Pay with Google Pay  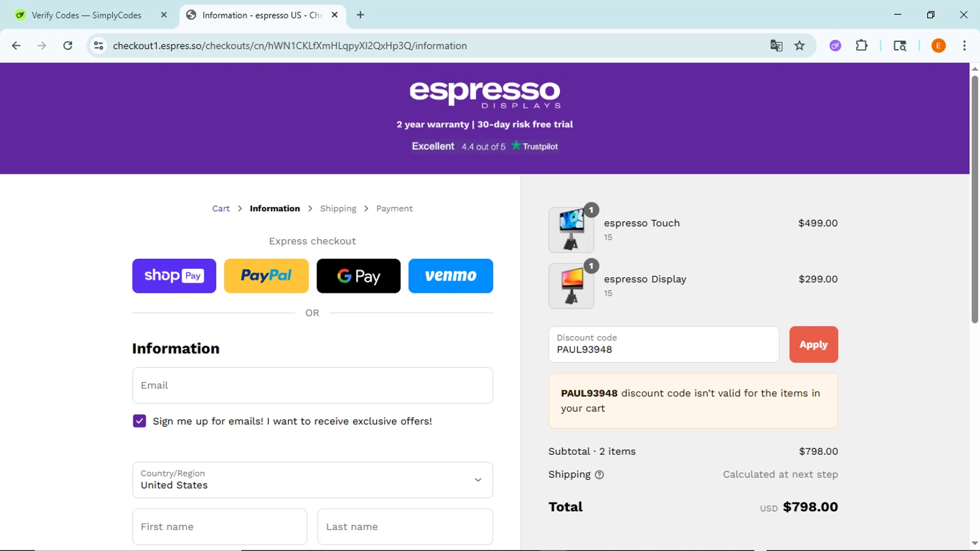tap(358, 276)
